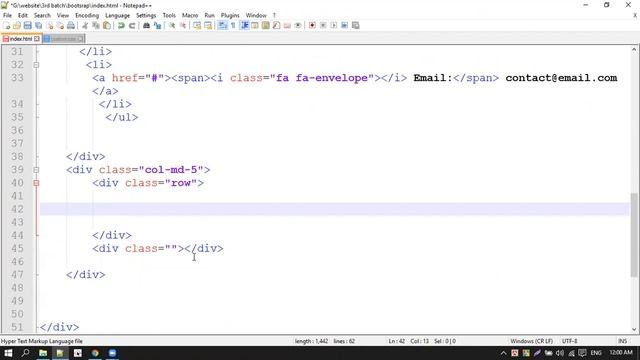Create a new file using the New toolbar icon
This screenshot has height=360, width=640.
pyautogui.click(x=7, y=25)
